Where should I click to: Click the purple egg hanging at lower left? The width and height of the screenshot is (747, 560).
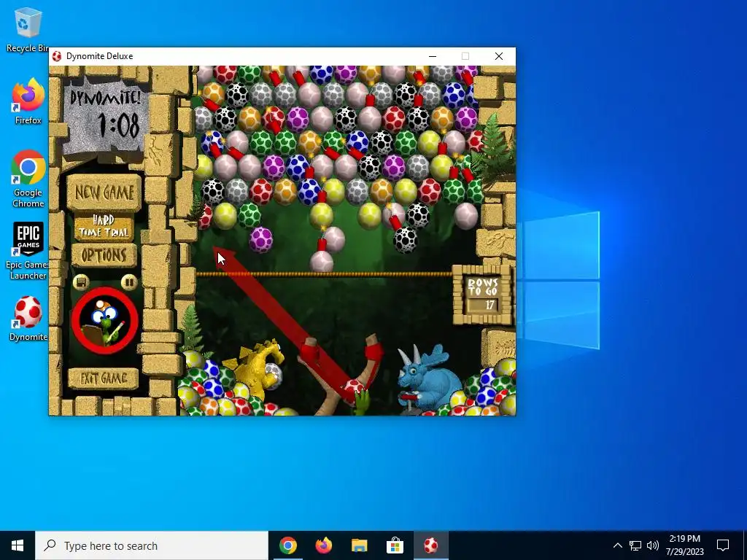tap(261, 239)
